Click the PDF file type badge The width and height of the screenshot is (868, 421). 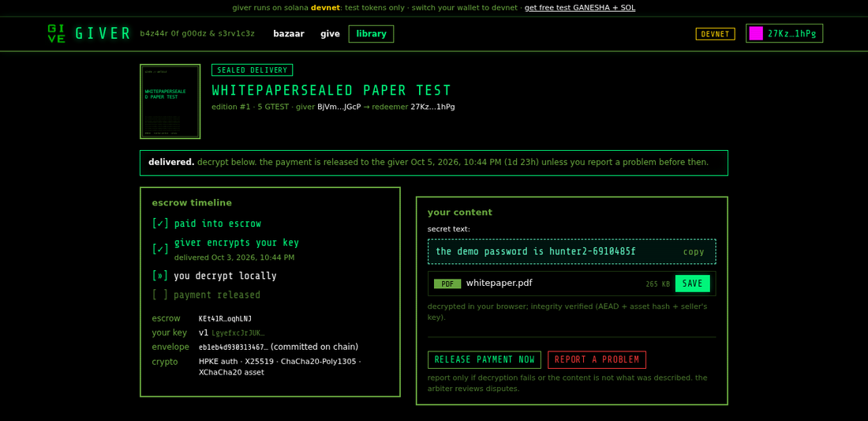click(x=447, y=284)
